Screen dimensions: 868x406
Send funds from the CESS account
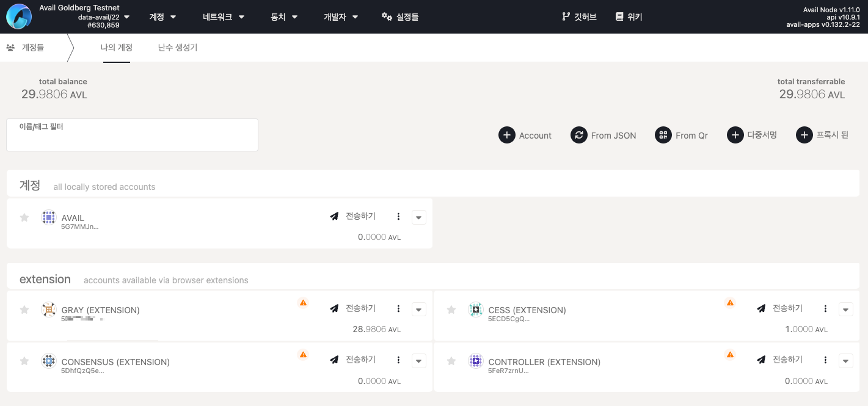click(x=780, y=308)
